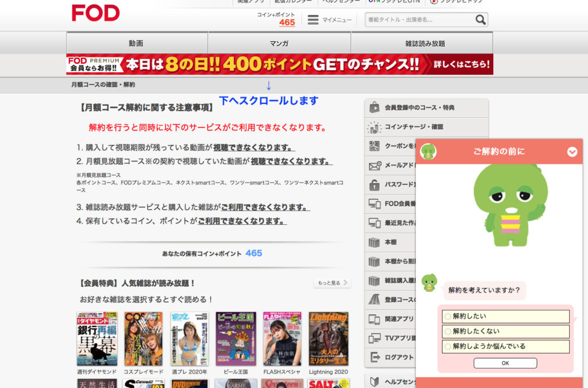
Task: Click 解約を考えていますか? chat message
Action: (x=484, y=290)
